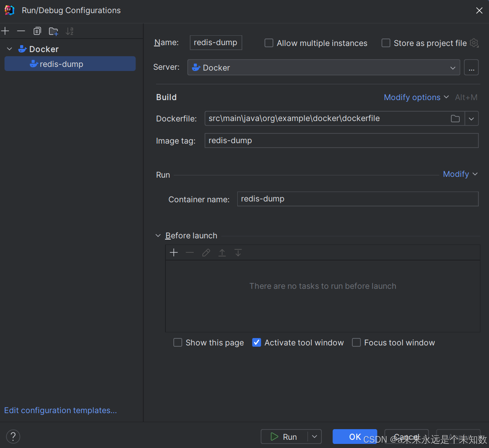Uncheck Activate tool window option
489x448 pixels.
pos(257,343)
